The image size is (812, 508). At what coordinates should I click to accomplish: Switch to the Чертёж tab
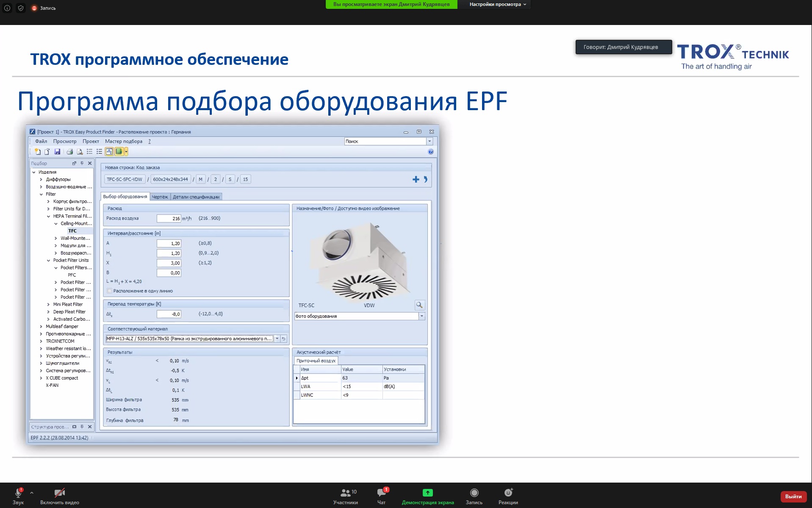tap(160, 197)
